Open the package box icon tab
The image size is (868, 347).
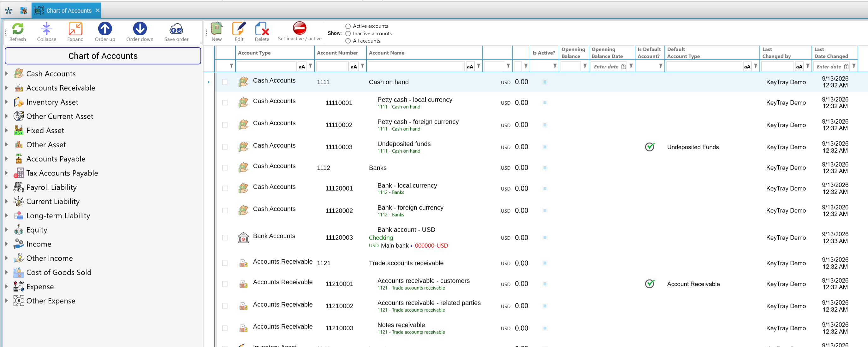(24, 10)
